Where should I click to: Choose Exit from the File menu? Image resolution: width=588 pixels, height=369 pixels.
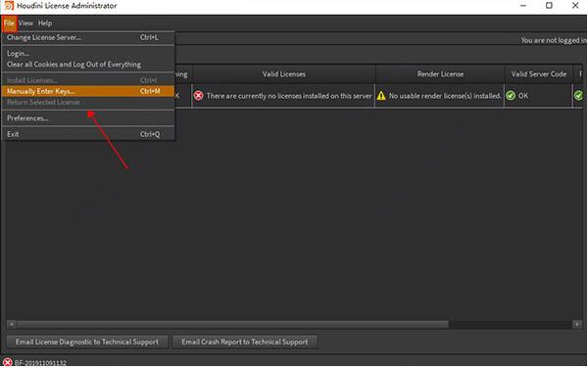[x=88, y=134]
